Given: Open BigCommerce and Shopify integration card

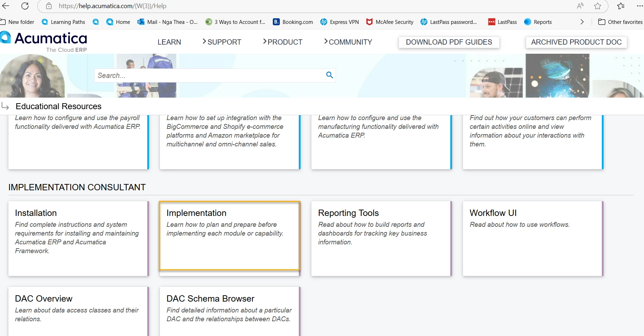Looking at the screenshot, I should (230, 142).
